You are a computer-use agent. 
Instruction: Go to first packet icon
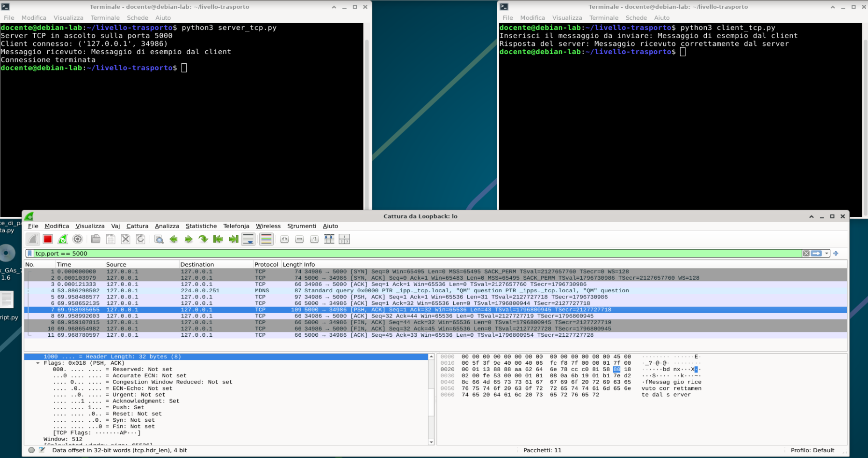pos(218,239)
